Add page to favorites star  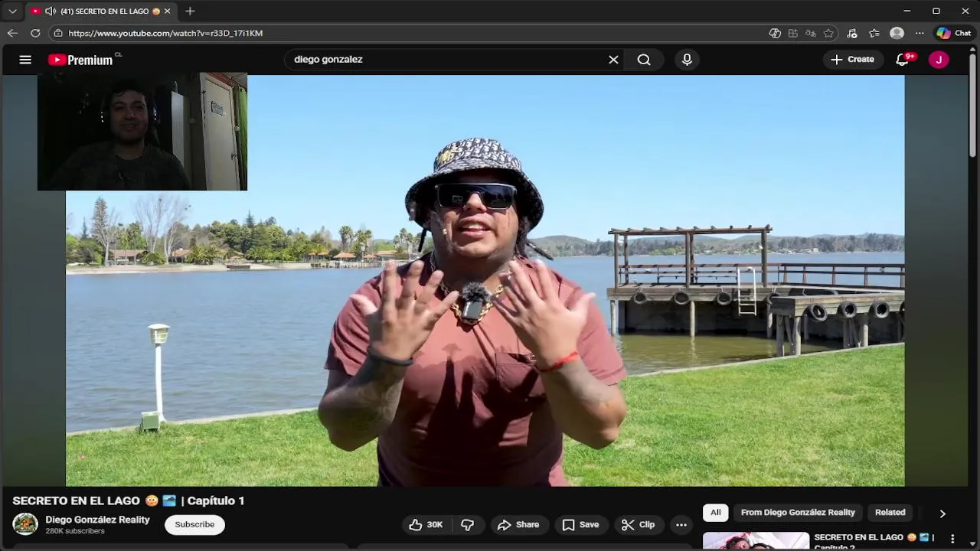[x=828, y=33]
